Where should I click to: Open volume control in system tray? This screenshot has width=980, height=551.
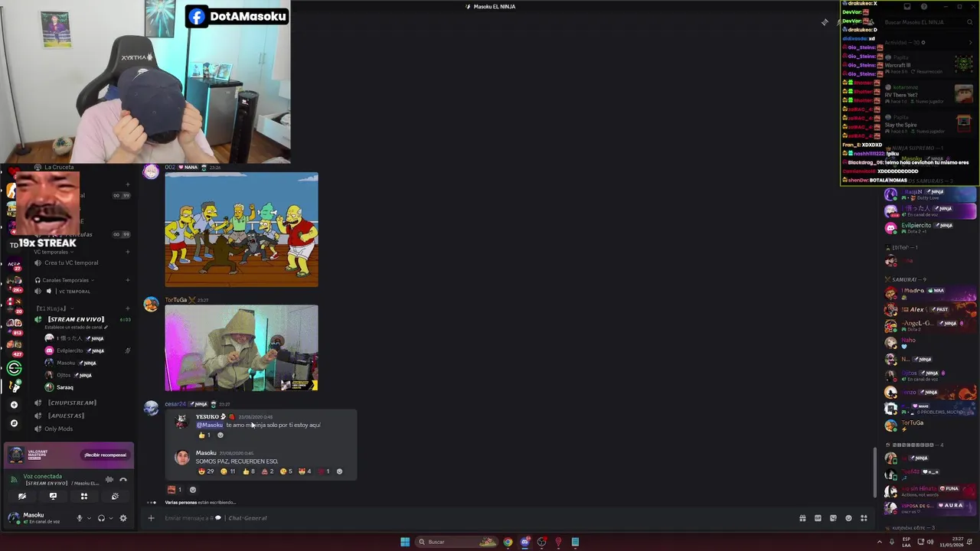coord(930,542)
